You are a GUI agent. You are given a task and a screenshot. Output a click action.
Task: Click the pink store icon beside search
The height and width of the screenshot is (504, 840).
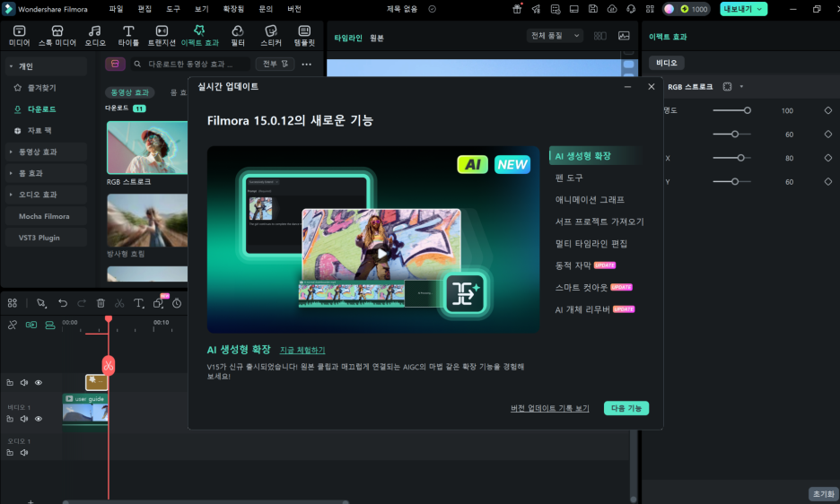(115, 64)
